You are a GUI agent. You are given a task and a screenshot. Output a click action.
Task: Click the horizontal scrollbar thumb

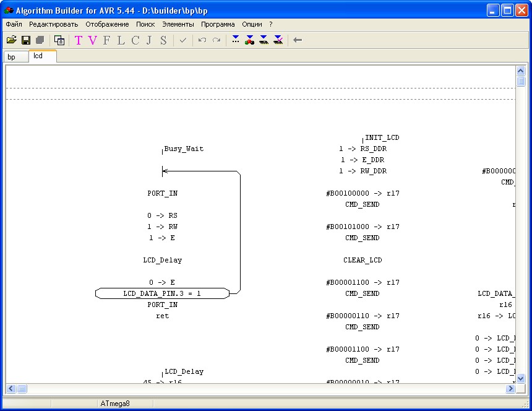(22, 389)
